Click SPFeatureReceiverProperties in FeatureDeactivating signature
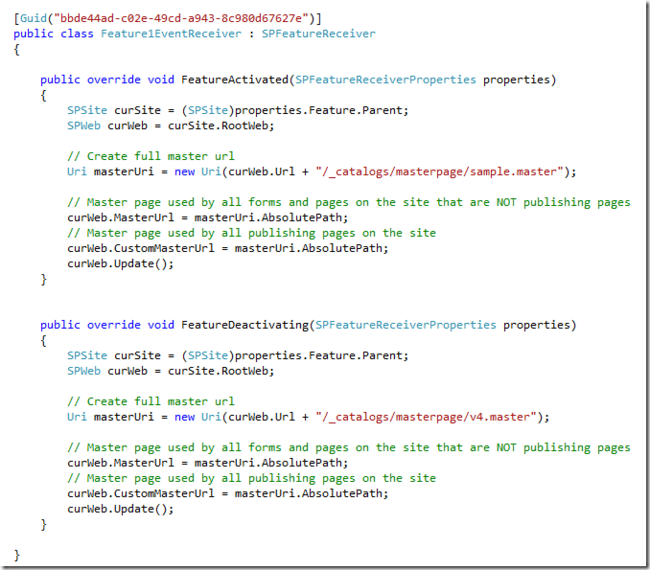650x570 pixels. click(405, 325)
